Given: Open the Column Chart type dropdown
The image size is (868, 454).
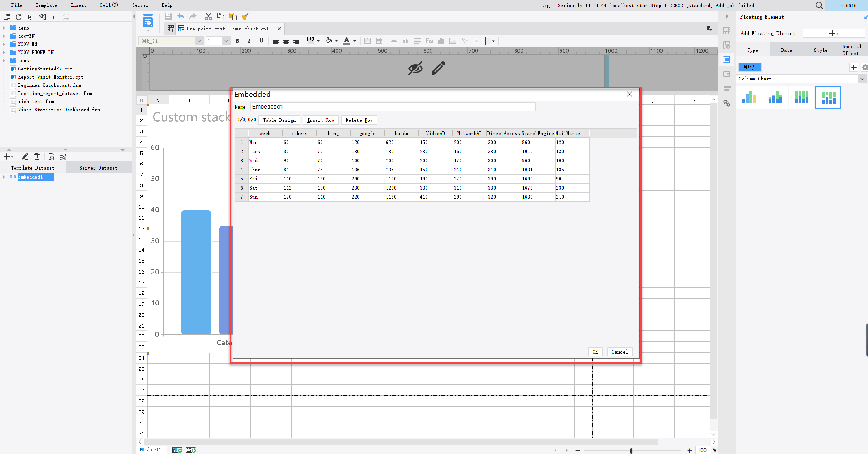Looking at the screenshot, I should coord(862,79).
